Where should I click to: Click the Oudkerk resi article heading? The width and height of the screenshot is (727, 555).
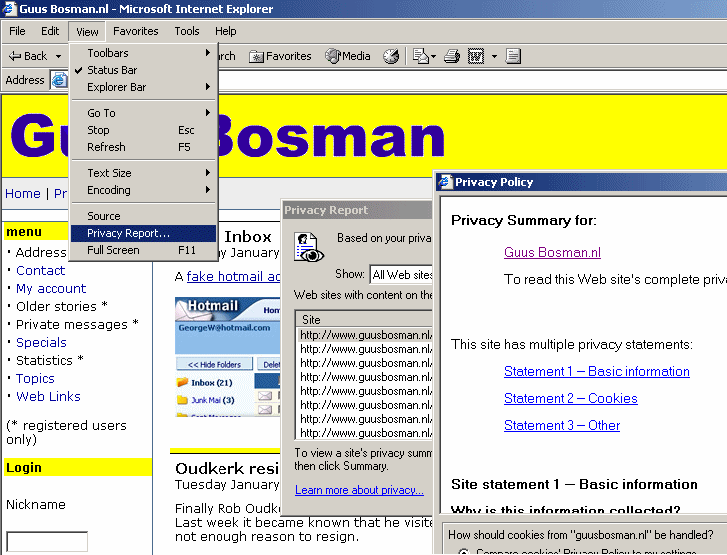(x=227, y=468)
